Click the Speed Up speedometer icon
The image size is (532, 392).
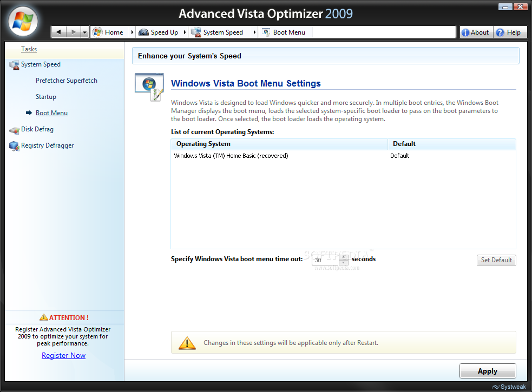point(143,32)
